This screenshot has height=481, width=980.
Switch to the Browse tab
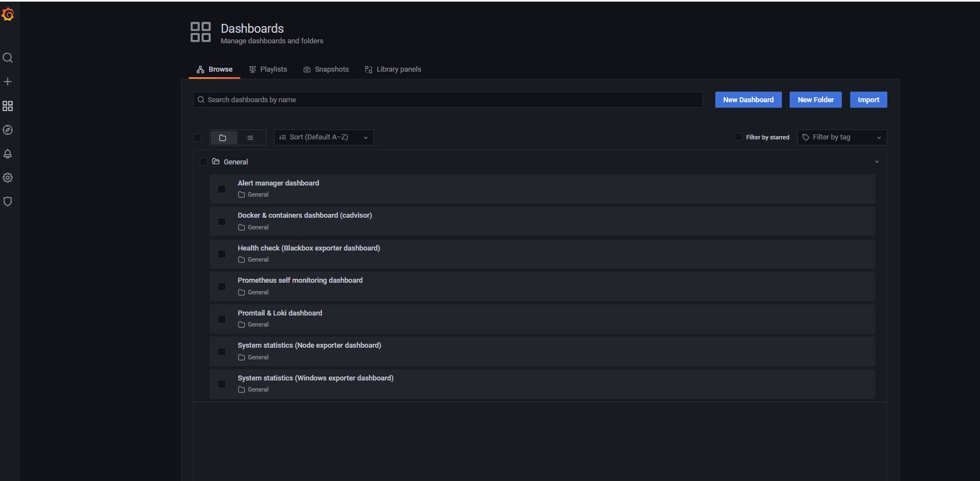click(x=214, y=69)
